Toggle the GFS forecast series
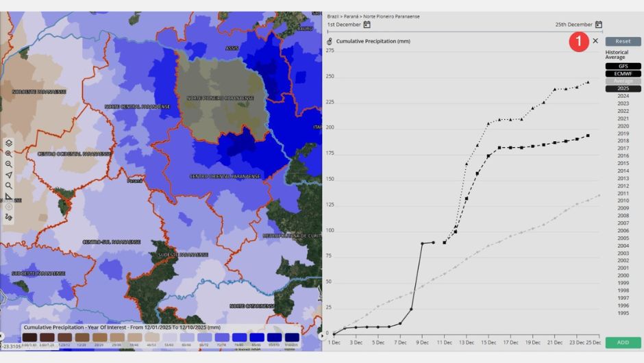Viewport: 644px width, 363px height. [623, 66]
